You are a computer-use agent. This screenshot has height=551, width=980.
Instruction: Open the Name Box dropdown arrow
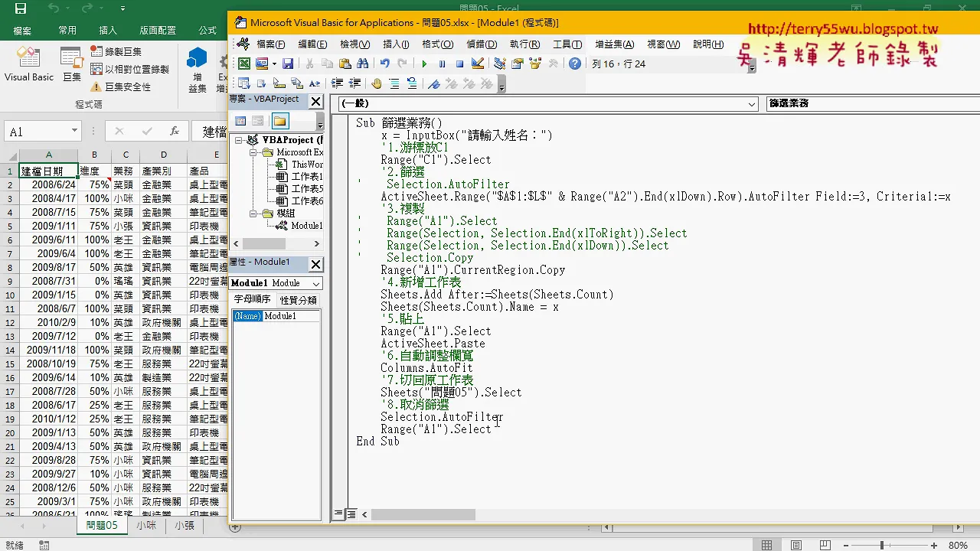click(74, 132)
